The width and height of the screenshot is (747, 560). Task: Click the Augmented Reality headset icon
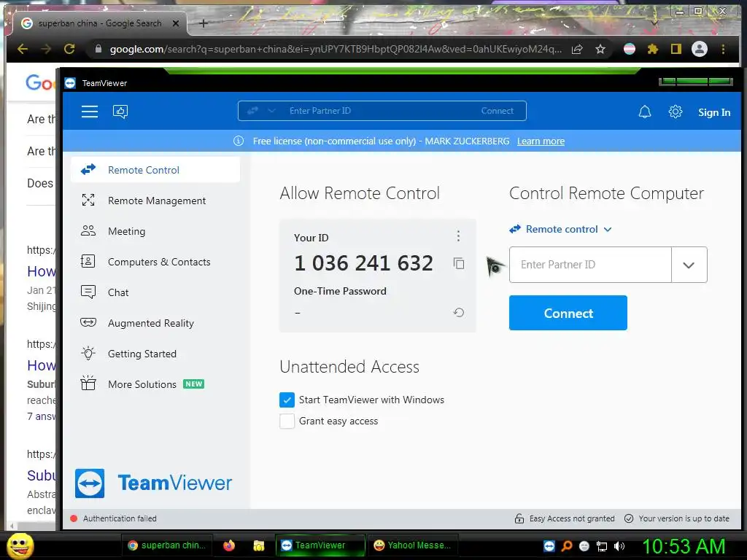[88, 322]
